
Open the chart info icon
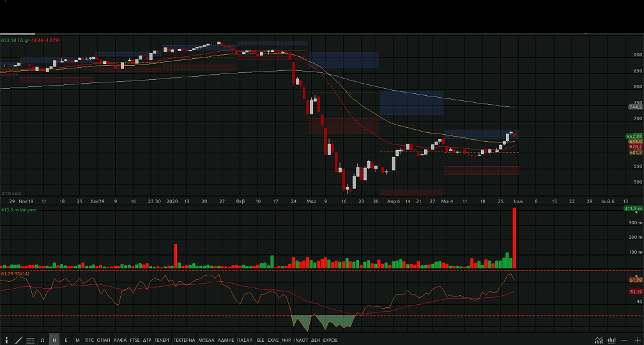click(x=6, y=340)
